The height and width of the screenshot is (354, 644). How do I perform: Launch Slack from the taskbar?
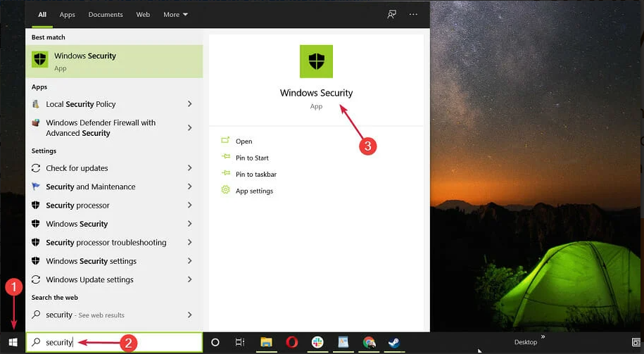[x=317, y=343]
